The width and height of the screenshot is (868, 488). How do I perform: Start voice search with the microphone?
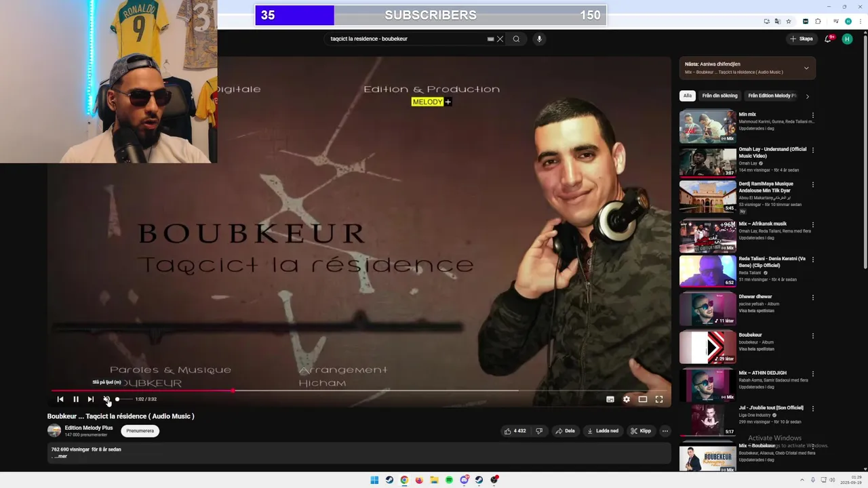click(x=539, y=39)
